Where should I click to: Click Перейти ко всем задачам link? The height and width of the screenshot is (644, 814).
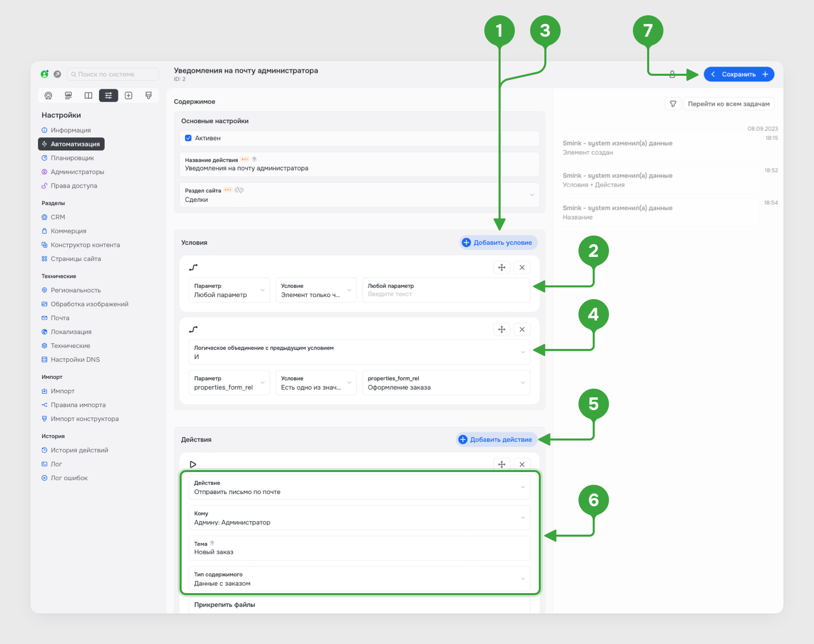tap(729, 104)
